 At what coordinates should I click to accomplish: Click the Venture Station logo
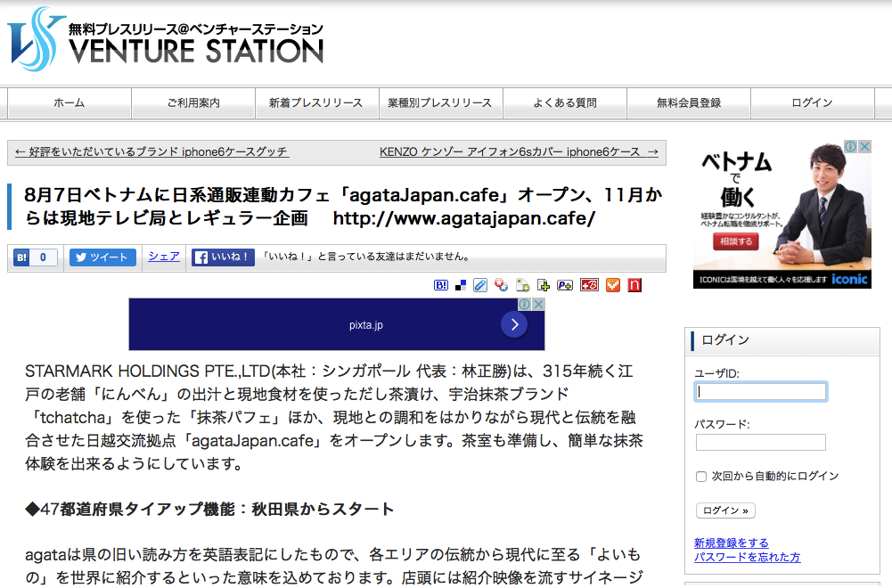(x=166, y=39)
